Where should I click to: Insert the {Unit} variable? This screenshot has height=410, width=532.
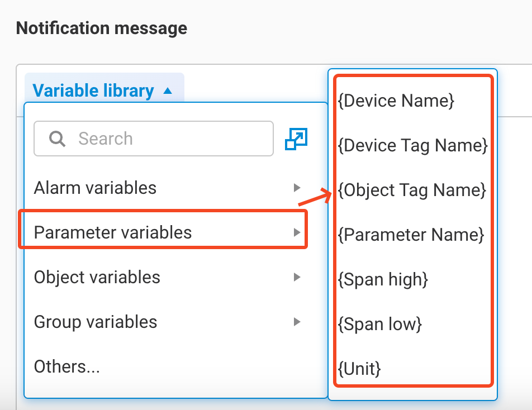[x=359, y=369]
